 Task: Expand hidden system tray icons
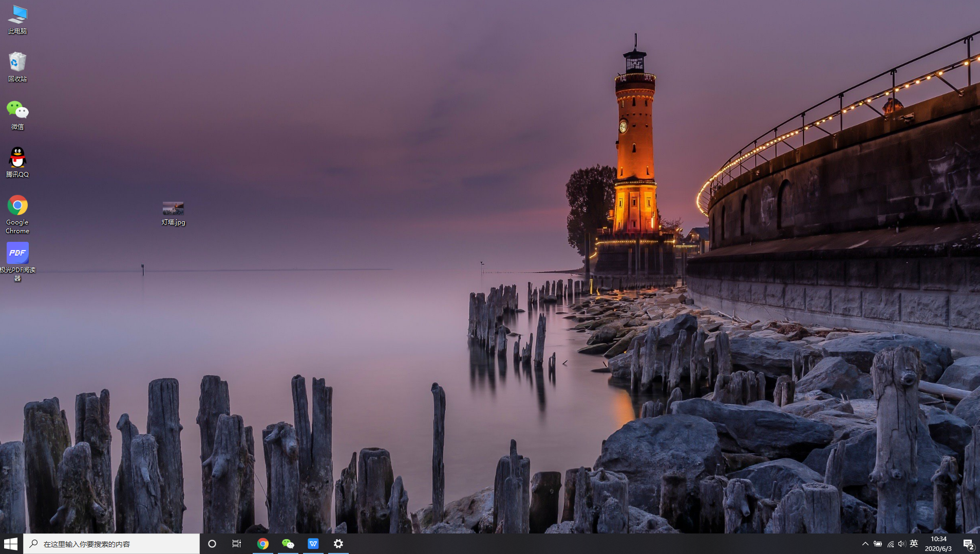pos(865,544)
